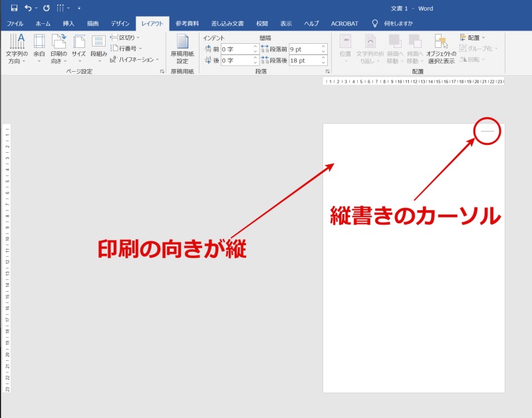This screenshot has height=418, width=532.
Task: Open the ハイフネーション dropdown
Action: 134,60
